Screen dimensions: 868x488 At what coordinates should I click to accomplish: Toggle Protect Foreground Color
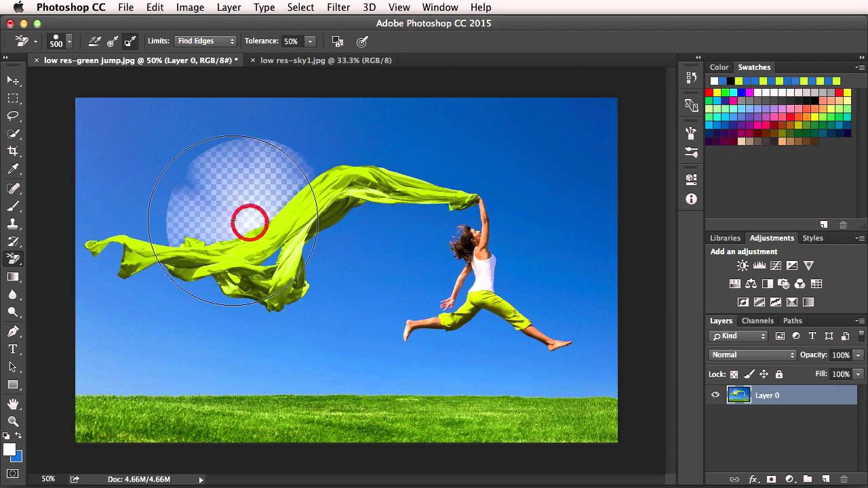click(x=338, y=41)
